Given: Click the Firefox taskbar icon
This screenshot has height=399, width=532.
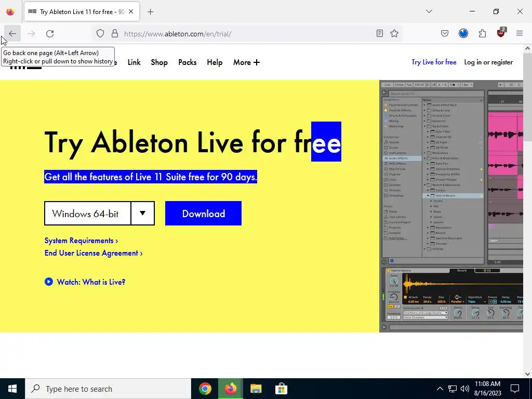Looking at the screenshot, I should [x=230, y=389].
